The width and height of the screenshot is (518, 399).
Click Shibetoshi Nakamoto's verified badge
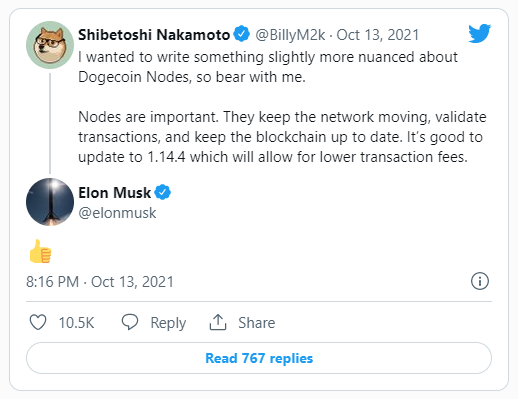[241, 34]
